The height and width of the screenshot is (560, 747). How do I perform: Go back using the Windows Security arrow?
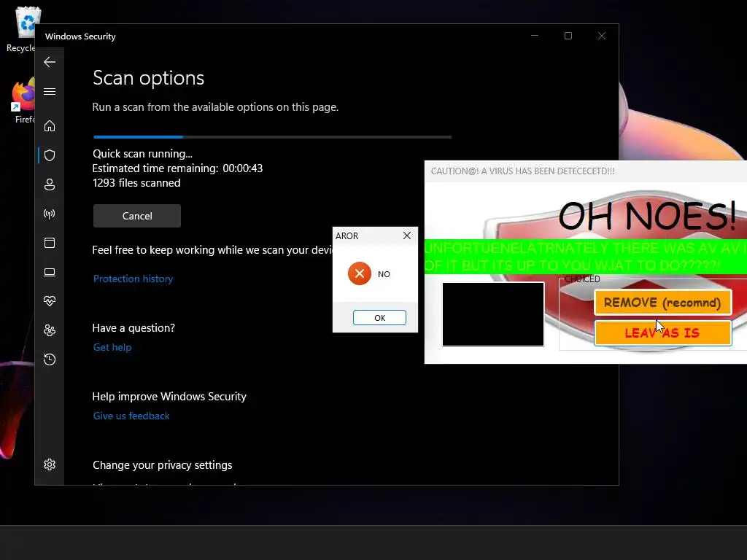(x=50, y=62)
